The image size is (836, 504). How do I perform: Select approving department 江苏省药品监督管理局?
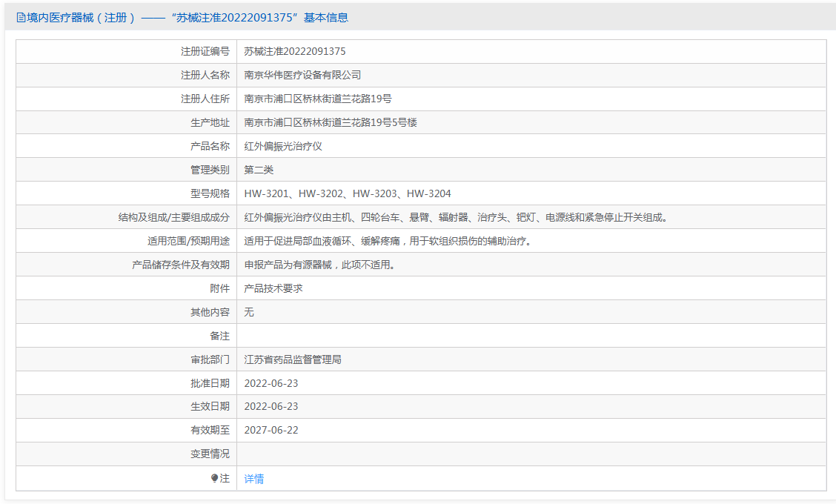[293, 359]
